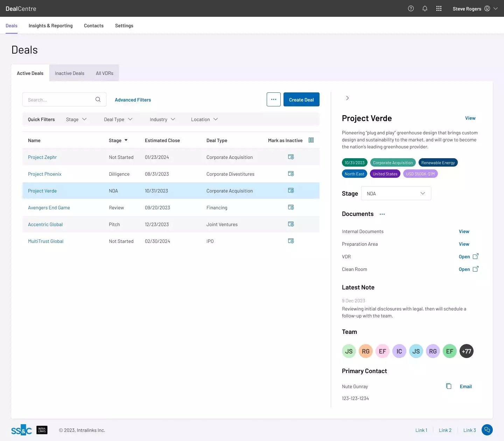Open Advanced Filters link
Image resolution: width=504 pixels, height=441 pixels.
pos(133,100)
